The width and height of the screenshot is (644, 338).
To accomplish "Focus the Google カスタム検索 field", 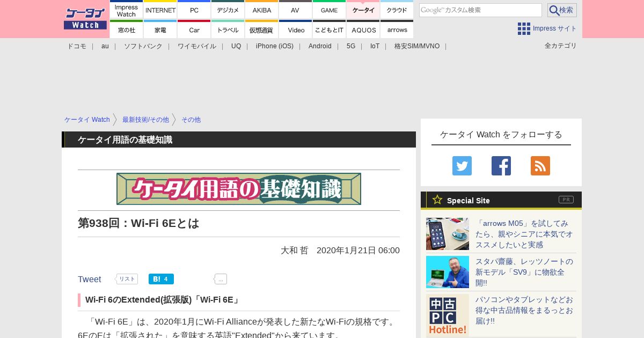I will click(480, 10).
